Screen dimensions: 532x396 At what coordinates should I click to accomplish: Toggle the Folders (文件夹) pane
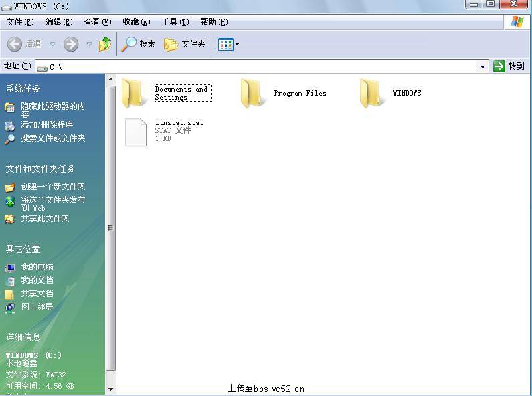tap(185, 44)
